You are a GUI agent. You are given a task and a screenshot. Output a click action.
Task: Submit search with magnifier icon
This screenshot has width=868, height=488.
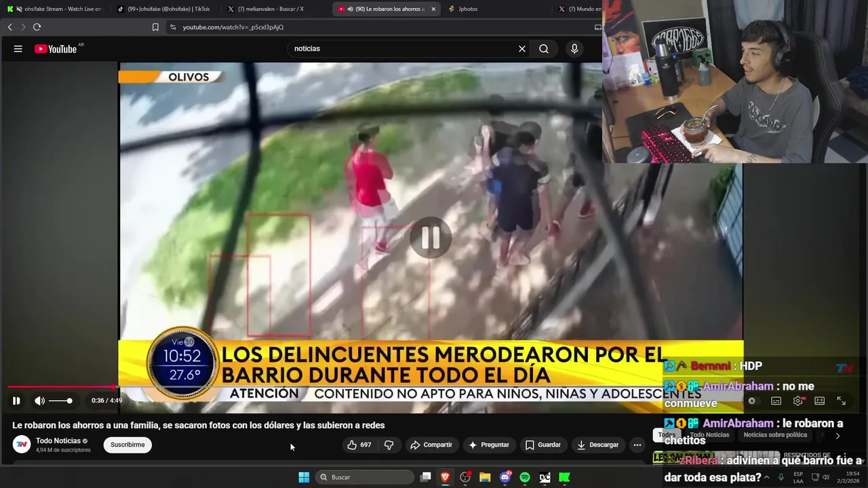coord(544,49)
